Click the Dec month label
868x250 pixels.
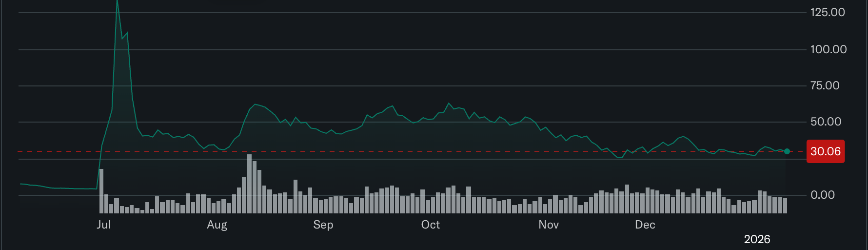pyautogui.click(x=645, y=225)
